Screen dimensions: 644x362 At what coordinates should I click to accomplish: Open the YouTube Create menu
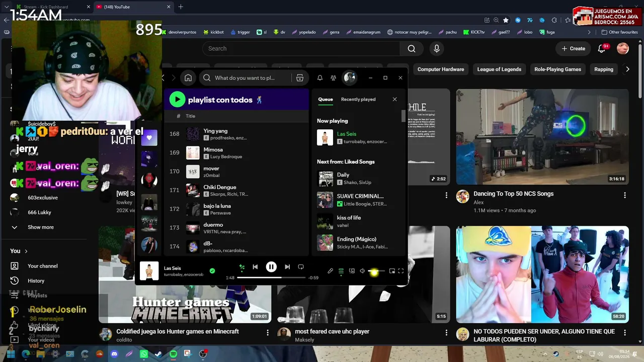[x=573, y=49]
